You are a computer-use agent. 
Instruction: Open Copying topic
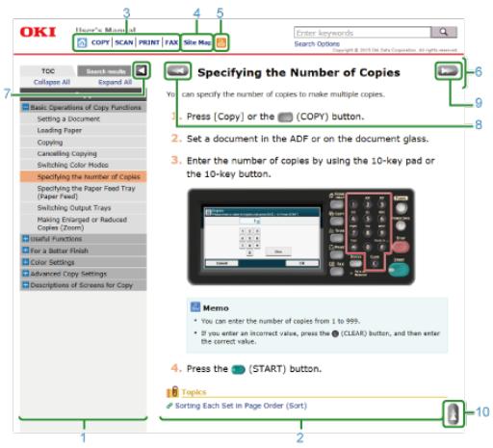[x=50, y=142]
